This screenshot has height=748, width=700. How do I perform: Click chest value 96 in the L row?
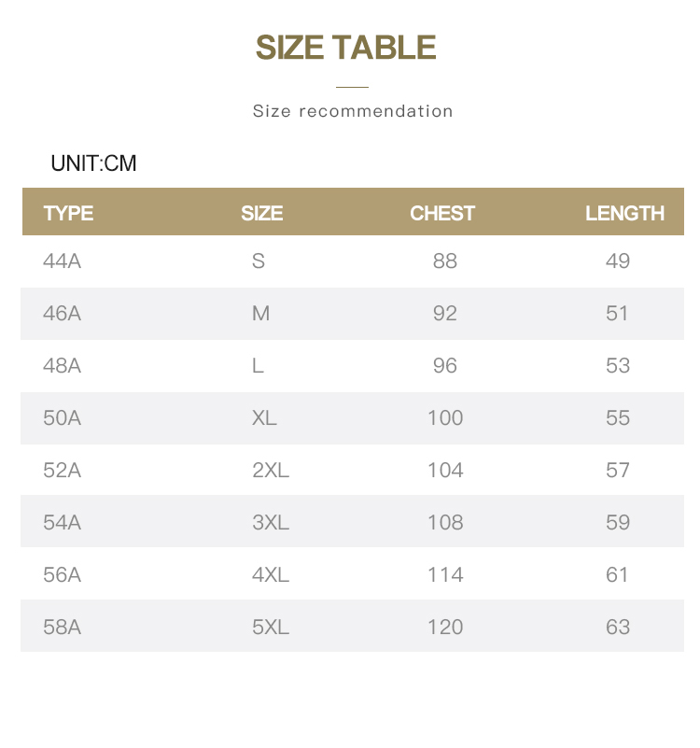[x=445, y=366]
